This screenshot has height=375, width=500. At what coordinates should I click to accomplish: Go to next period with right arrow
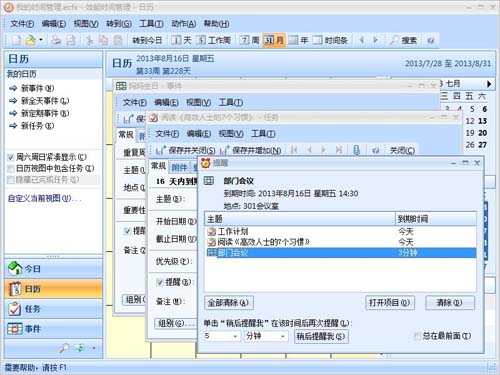tap(376, 40)
